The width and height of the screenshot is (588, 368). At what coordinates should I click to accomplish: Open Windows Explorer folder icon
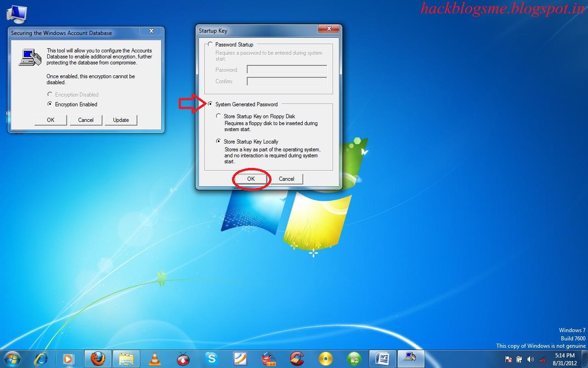[126, 358]
